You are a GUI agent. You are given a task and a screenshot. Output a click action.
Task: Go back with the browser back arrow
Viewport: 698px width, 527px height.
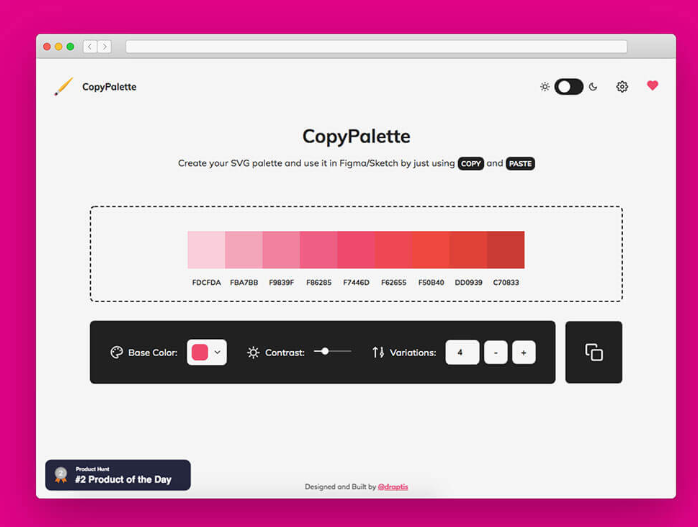[90, 46]
